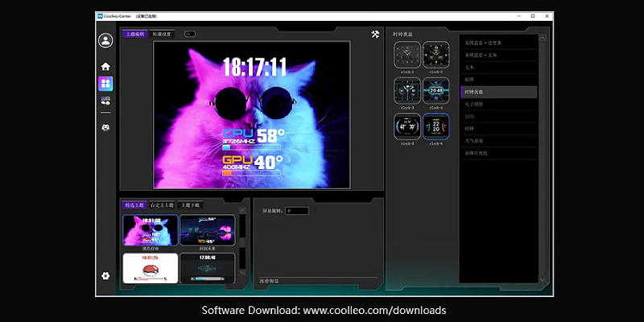Pick the Pokeball theme thumbnail

tap(150, 267)
